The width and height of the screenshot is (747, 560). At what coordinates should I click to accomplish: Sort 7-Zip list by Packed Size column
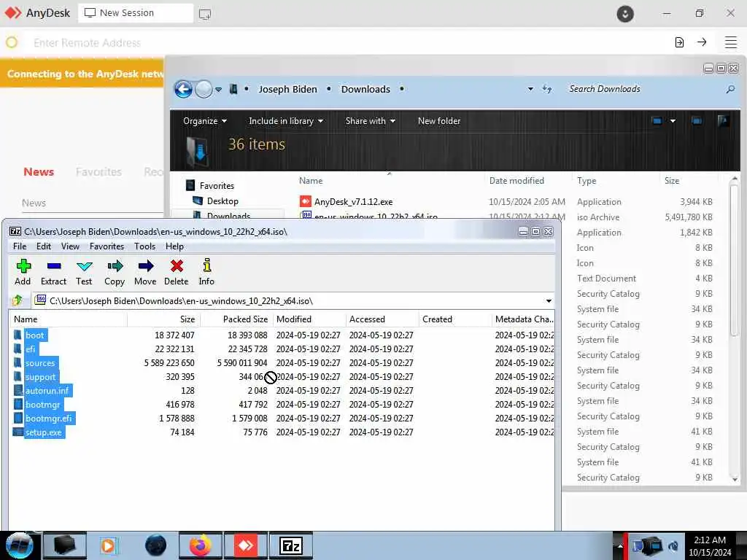pyautogui.click(x=236, y=319)
